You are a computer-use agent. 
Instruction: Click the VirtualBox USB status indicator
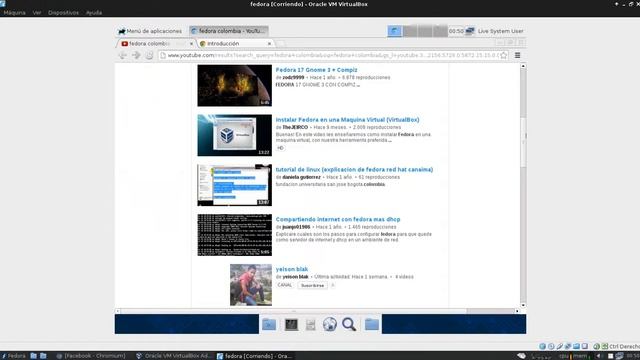coord(560,347)
